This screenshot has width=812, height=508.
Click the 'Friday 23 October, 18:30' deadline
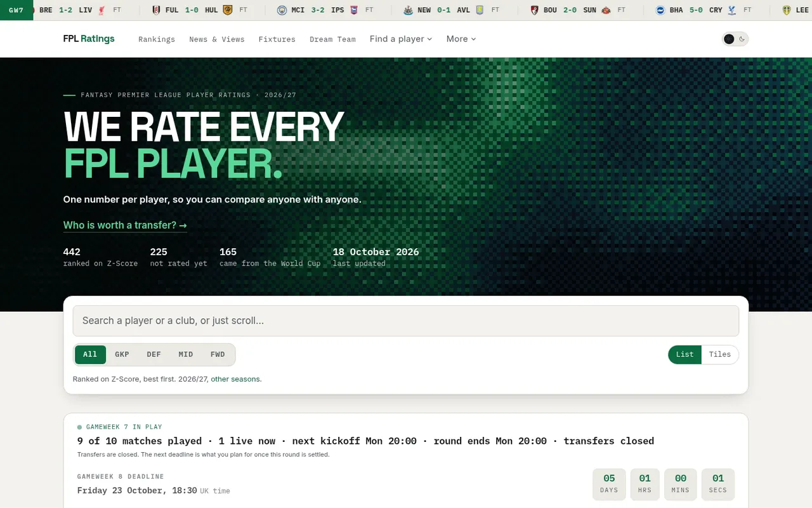[x=137, y=490]
